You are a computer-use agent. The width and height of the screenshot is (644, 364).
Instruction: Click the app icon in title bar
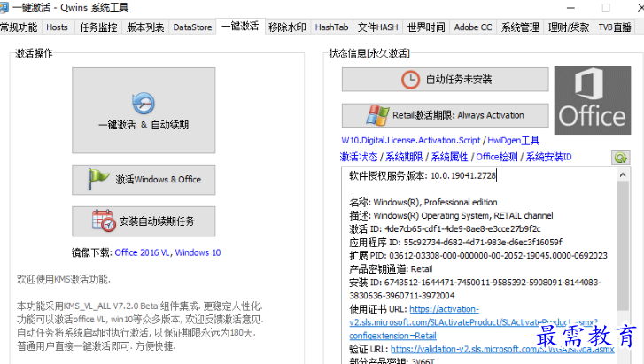pos(4,7)
